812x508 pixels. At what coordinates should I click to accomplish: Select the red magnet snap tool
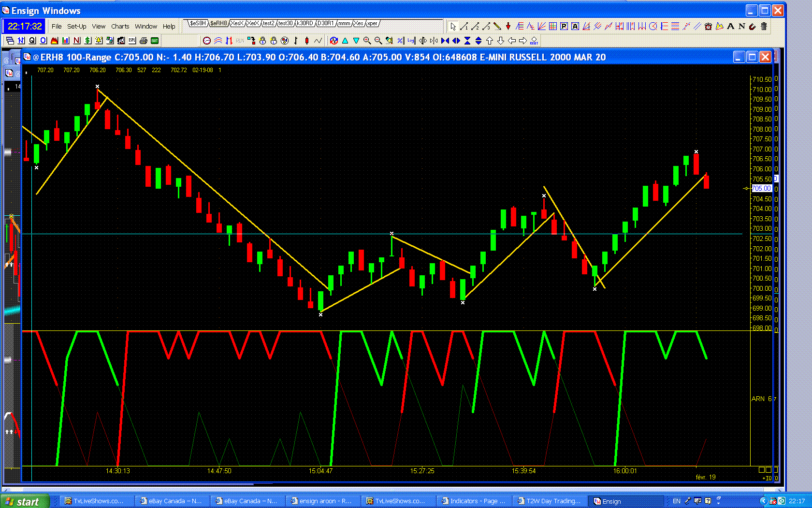click(752, 26)
